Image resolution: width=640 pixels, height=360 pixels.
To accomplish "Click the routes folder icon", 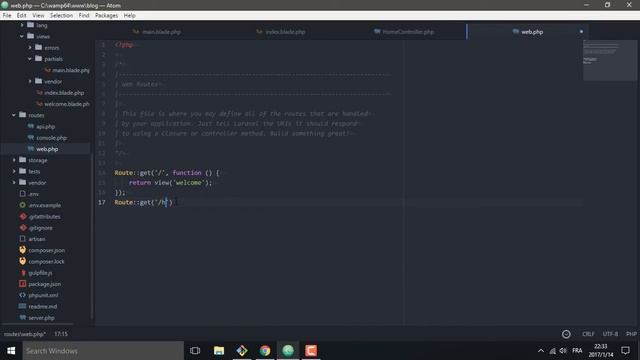I will pos(23,115).
